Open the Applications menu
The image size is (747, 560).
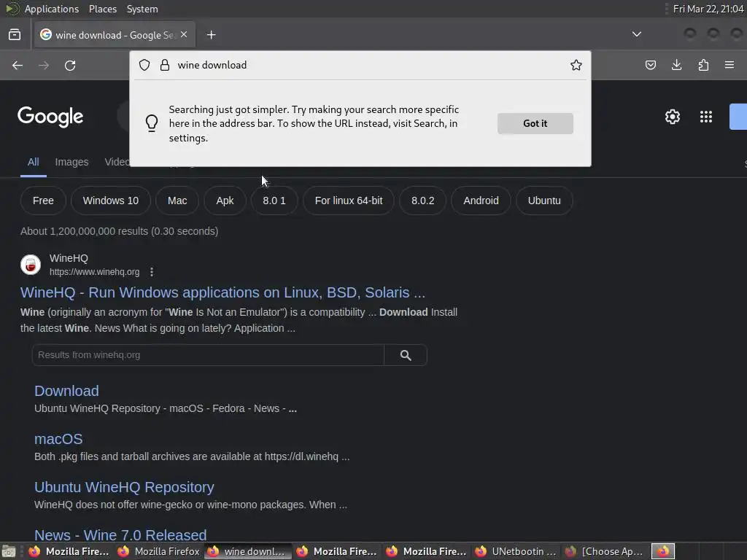52,9
